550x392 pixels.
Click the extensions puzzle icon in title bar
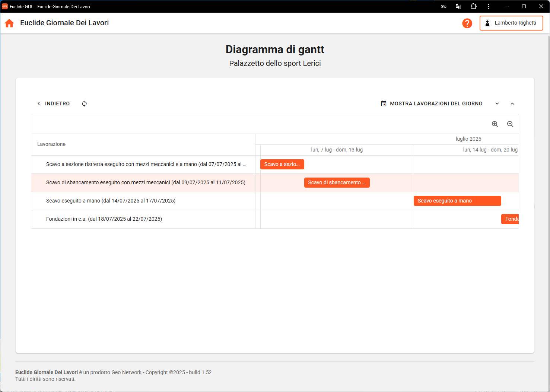473,6
